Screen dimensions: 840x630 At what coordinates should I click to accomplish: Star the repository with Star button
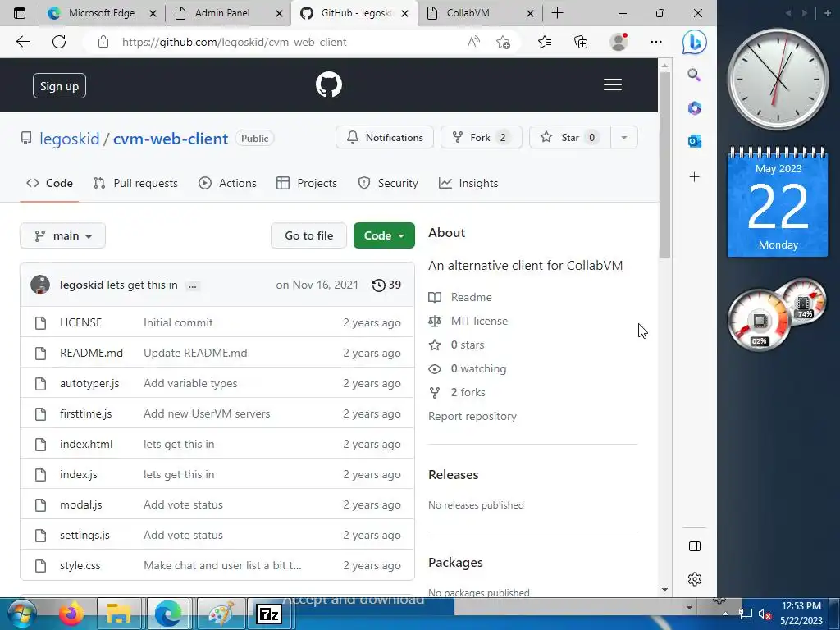(x=570, y=138)
